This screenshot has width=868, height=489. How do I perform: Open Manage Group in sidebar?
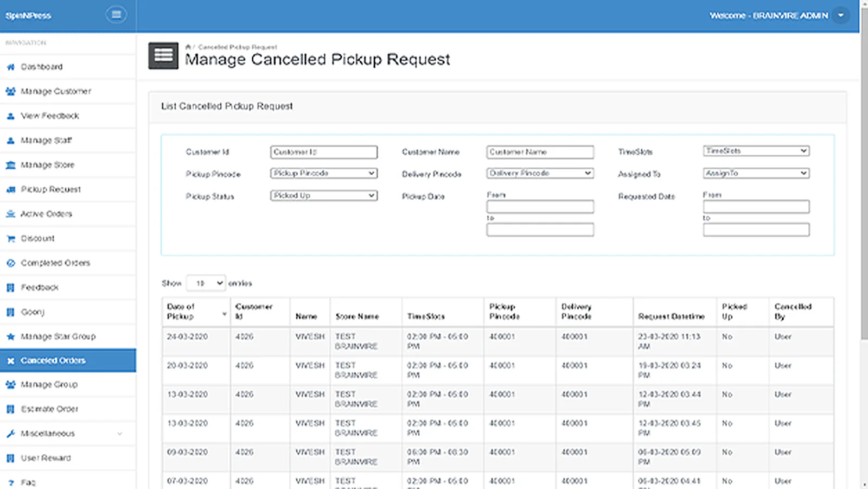pos(68,384)
